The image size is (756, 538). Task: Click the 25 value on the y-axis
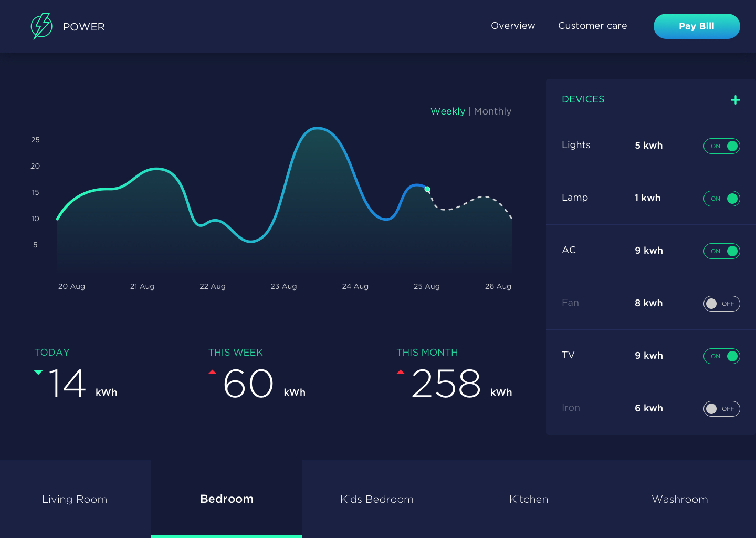click(x=35, y=140)
